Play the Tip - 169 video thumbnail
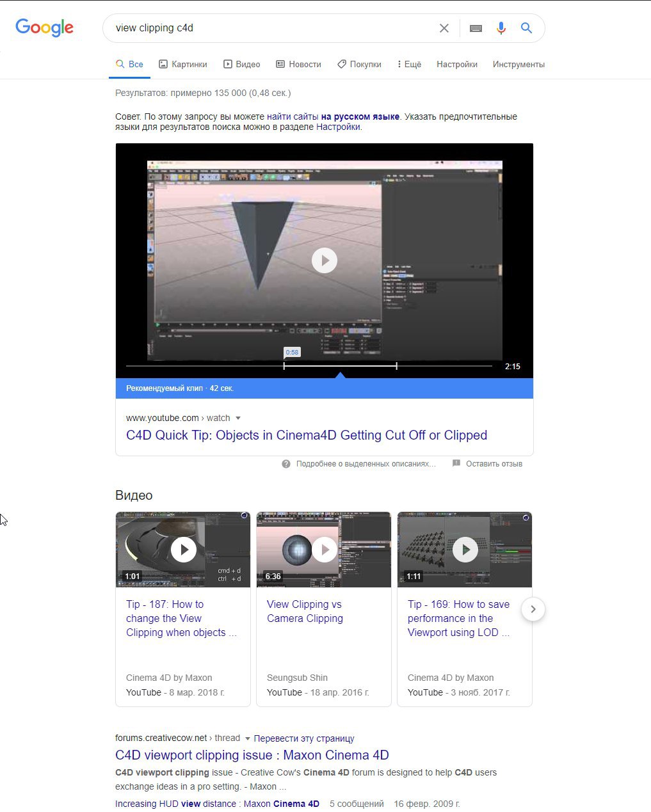 point(465,550)
